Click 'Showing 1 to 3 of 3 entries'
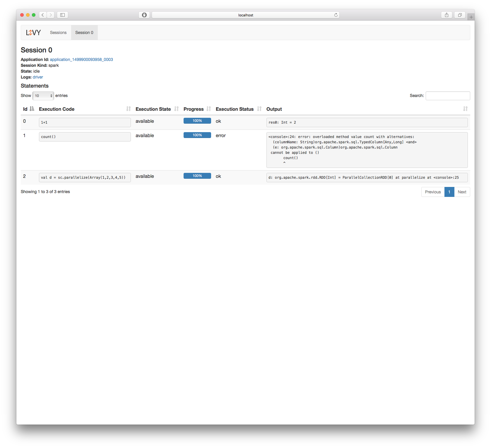Image resolution: width=491 pixels, height=448 pixels. pos(45,192)
